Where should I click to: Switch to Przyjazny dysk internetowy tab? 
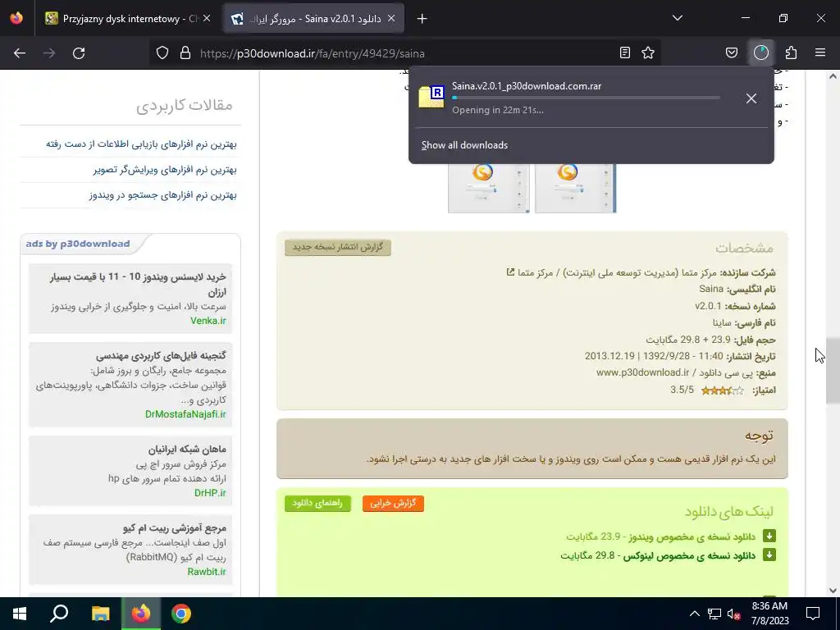coord(126,19)
